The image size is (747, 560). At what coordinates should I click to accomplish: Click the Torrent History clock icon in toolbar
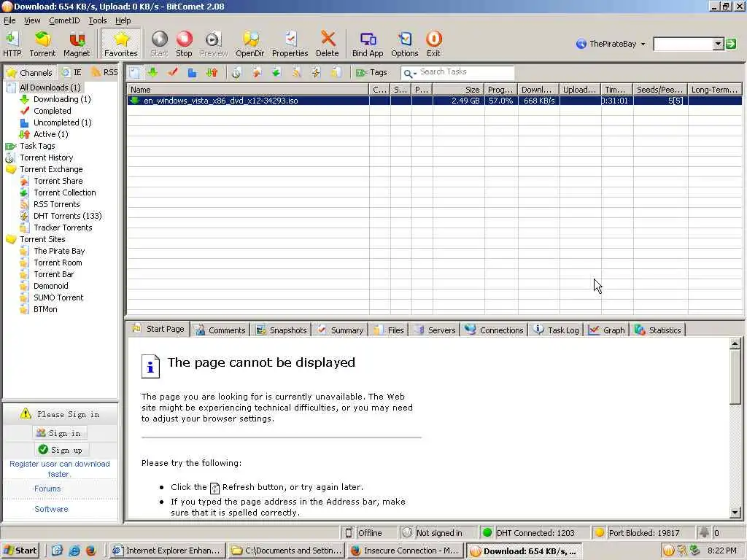236,72
